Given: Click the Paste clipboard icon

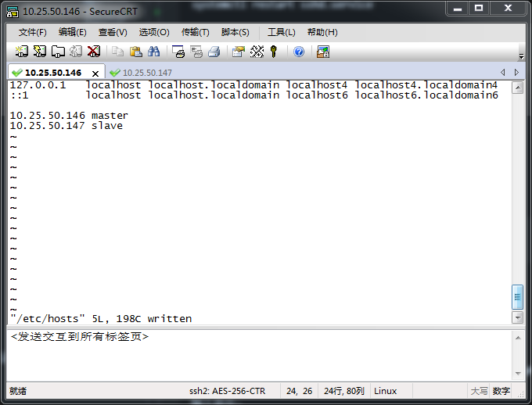Looking at the screenshot, I should 135,52.
